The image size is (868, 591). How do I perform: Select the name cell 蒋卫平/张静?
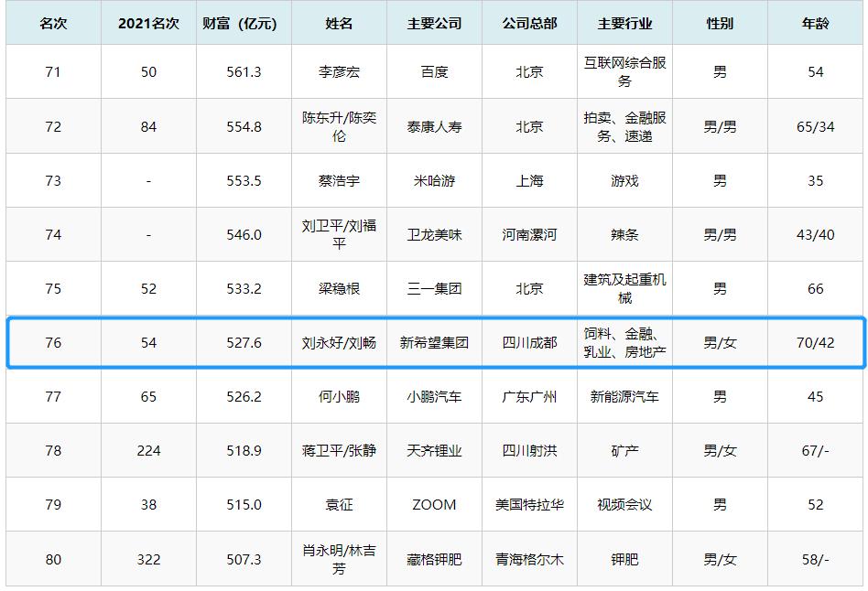click(339, 450)
